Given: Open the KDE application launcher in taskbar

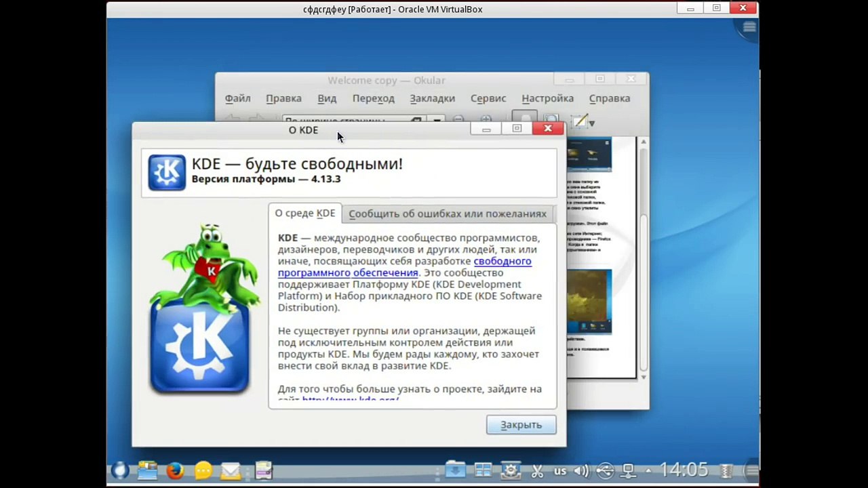Looking at the screenshot, I should point(120,470).
